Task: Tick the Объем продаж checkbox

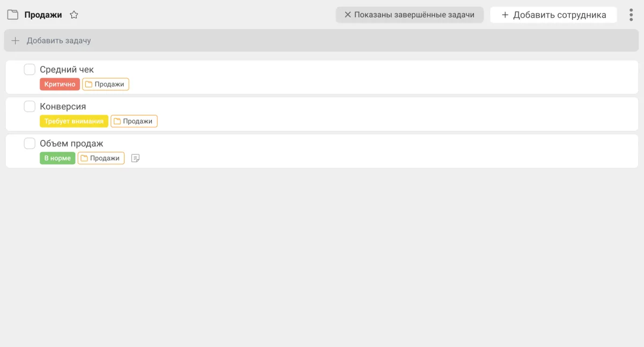Action: click(30, 143)
